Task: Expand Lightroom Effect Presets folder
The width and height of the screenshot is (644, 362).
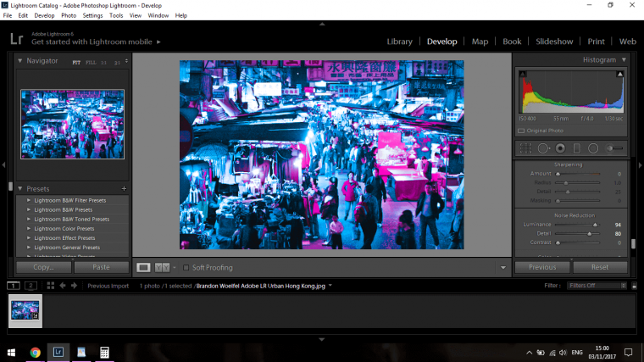Action: (29, 238)
